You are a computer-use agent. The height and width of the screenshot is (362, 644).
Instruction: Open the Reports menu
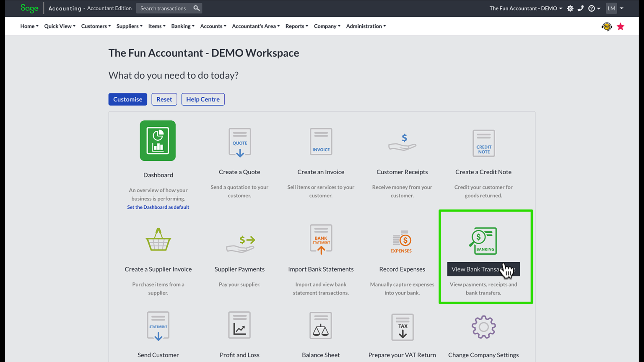point(296,26)
